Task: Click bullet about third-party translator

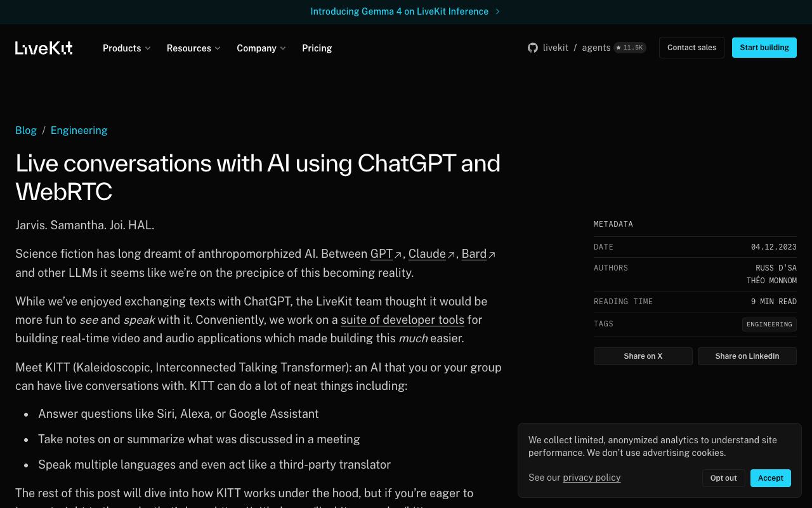Action: point(214,465)
